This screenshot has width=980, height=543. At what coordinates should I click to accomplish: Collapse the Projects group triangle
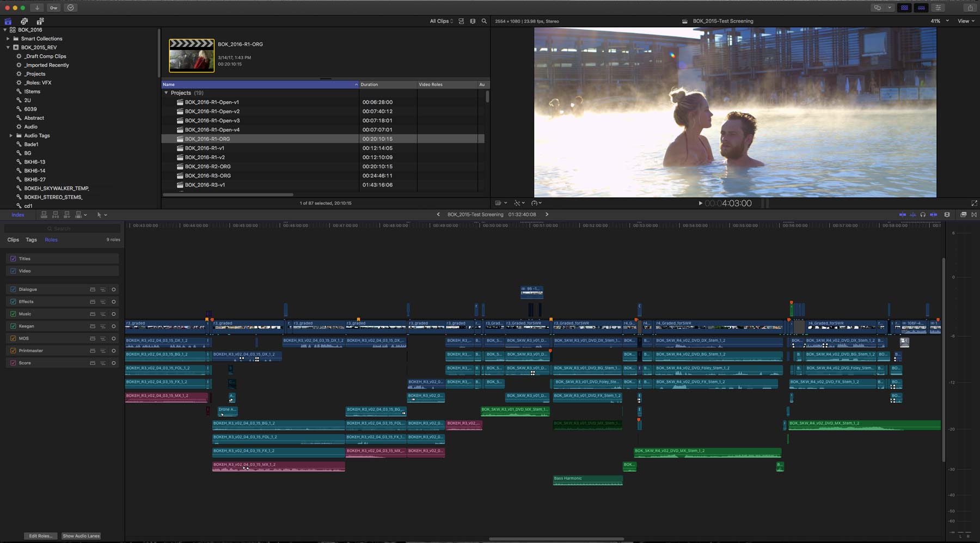tap(167, 93)
